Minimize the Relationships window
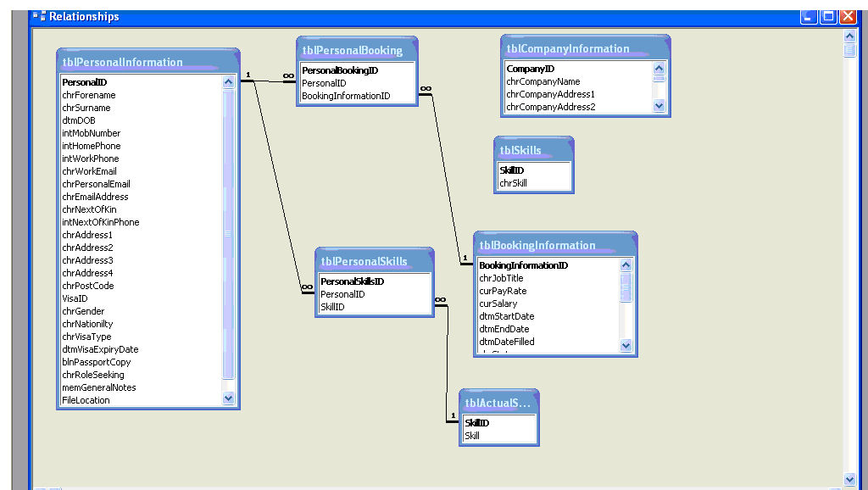The height and width of the screenshot is (490, 868). tap(808, 16)
